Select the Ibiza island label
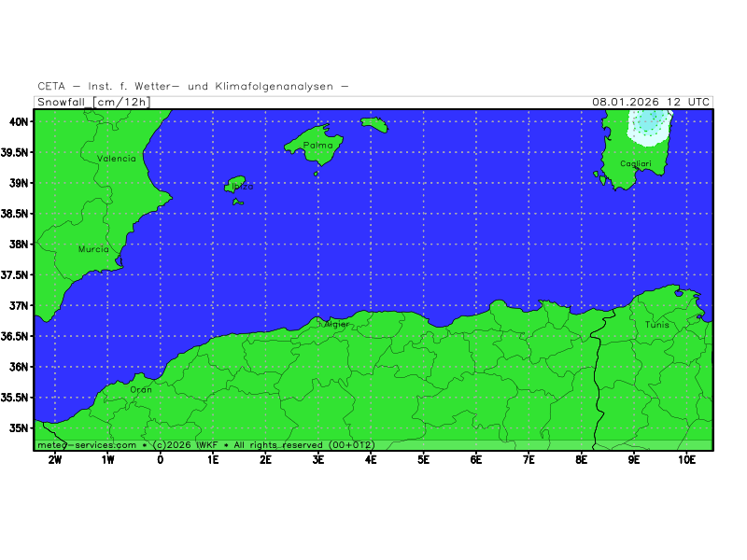747x560 pixels. point(242,186)
